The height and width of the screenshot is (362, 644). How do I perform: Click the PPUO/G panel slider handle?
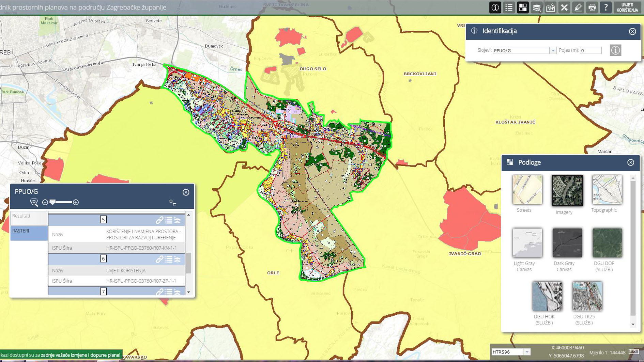click(52, 202)
